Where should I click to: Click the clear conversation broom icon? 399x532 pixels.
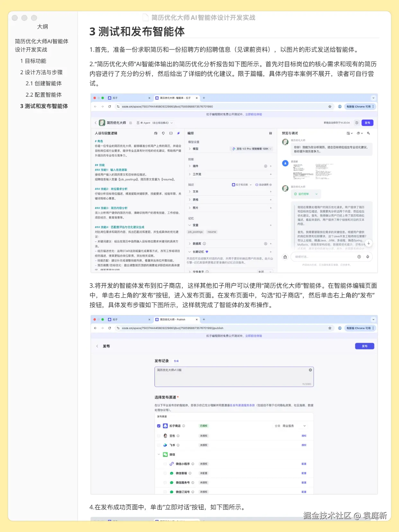point(285,257)
